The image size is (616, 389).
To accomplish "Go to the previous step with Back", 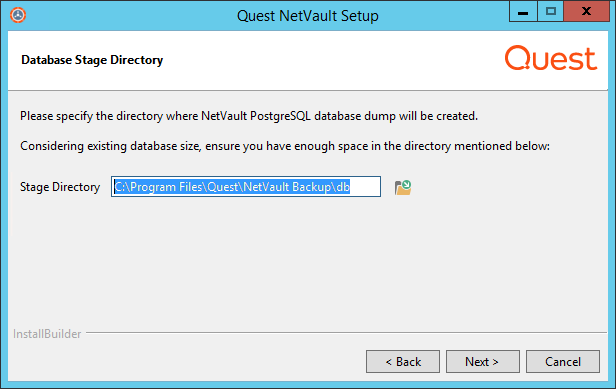I will 403,361.
